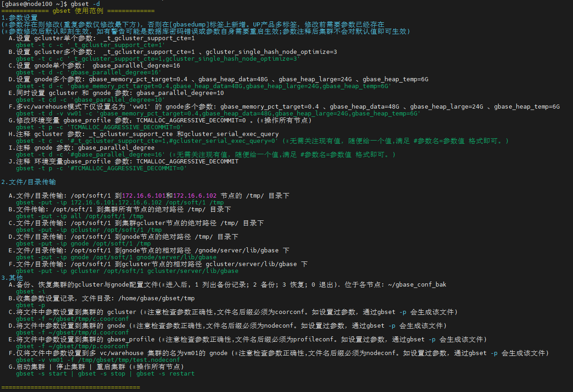Click line 'E.文件/目录传输' to gnode relative path
This screenshot has width=573, height=392.
(149, 250)
